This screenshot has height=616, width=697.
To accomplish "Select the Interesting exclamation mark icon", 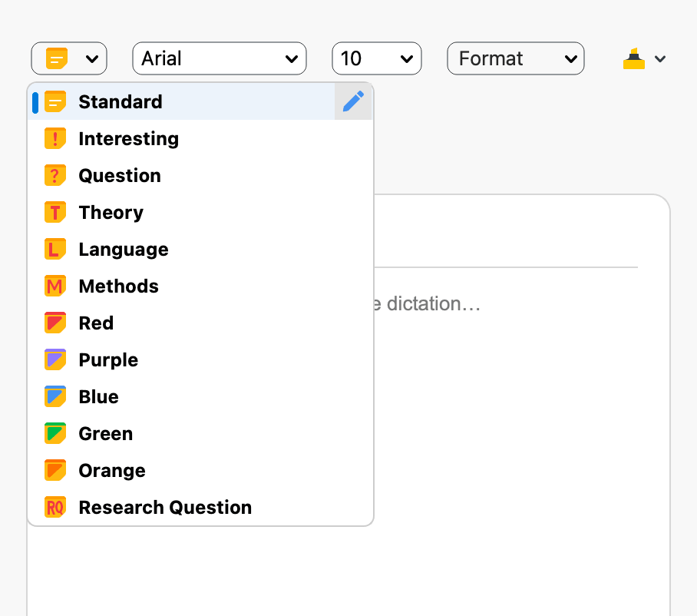I will coord(55,138).
